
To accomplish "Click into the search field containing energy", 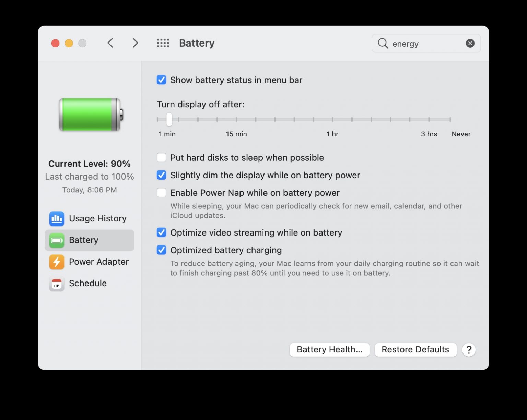I will tap(426, 44).
